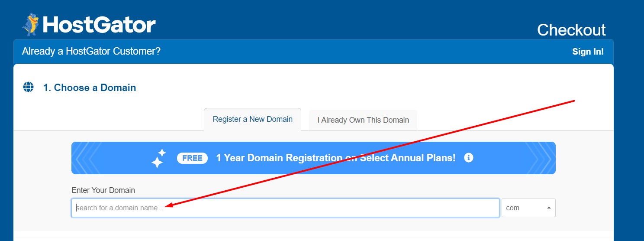The image size is (644, 241).
Task: Open the com domain extension dropdown
Action: (x=528, y=208)
